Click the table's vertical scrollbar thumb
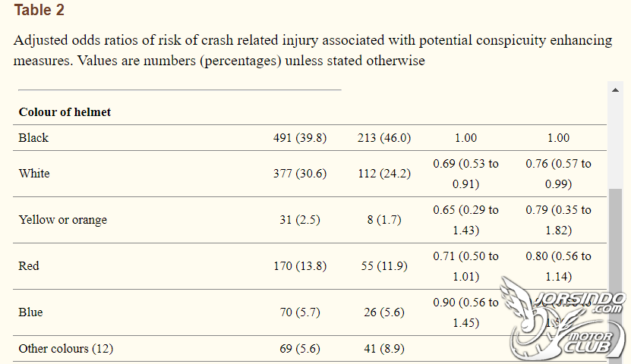Screen dimensions: 631x364 pos(615,276)
